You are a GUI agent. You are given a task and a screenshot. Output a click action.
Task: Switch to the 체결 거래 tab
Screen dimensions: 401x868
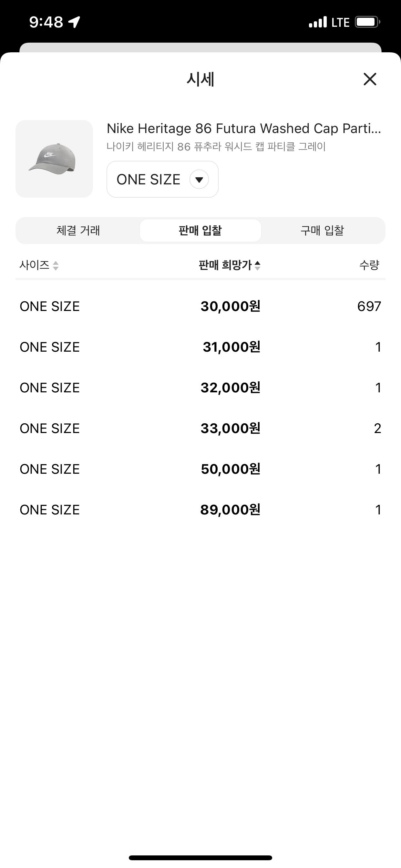[x=78, y=231]
